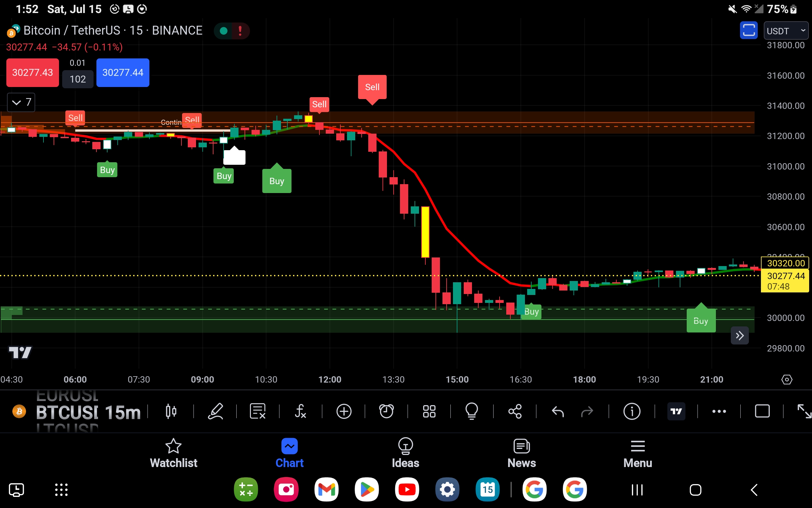Undo the last chart action
Image resolution: width=812 pixels, height=508 pixels.
558,411
